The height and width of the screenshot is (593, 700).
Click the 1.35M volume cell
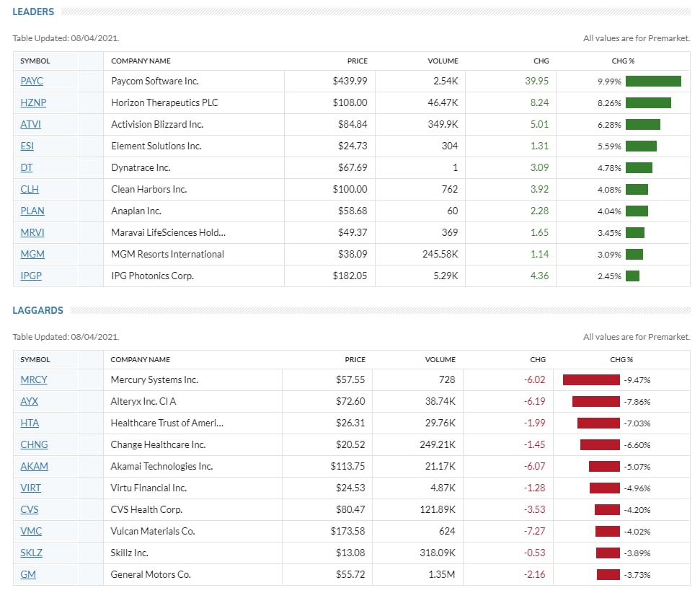441,575
